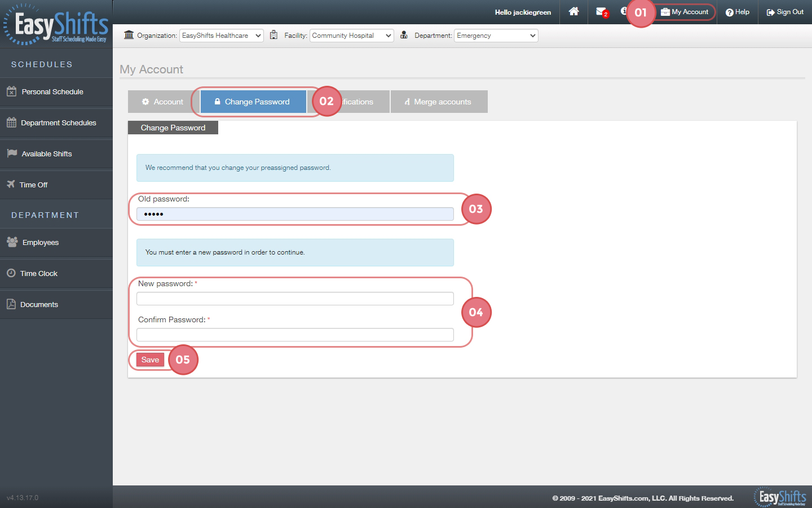Click the 'We recommend that you change' notice

point(295,168)
